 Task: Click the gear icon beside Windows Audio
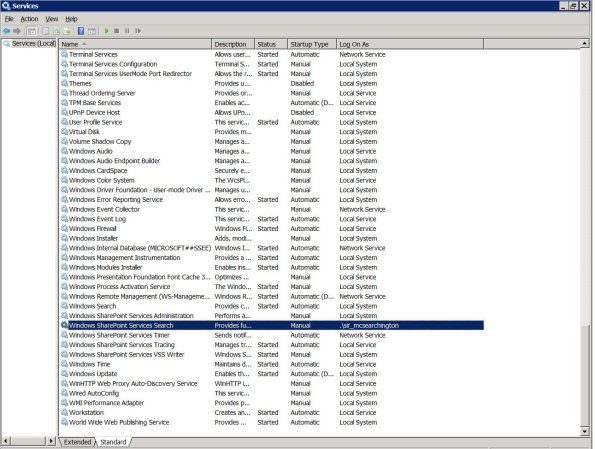pos(65,151)
